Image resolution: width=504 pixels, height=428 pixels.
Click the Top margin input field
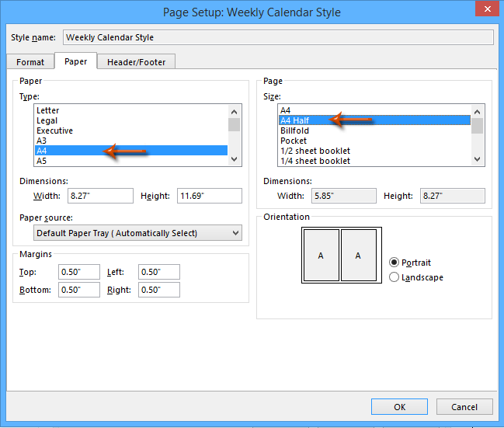(x=78, y=272)
